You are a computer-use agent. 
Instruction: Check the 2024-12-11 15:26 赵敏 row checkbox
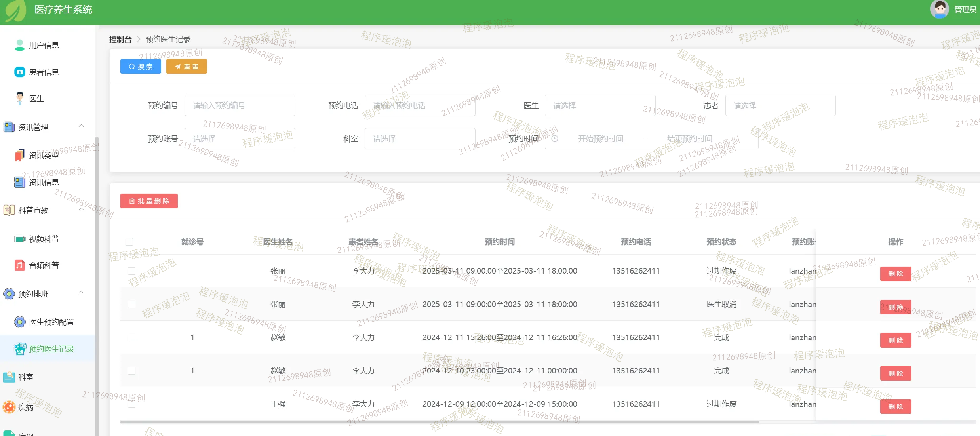132,337
